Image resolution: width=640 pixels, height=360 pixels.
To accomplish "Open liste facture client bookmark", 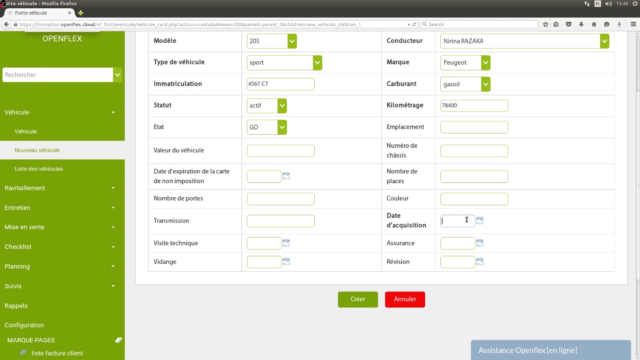I will [x=57, y=353].
